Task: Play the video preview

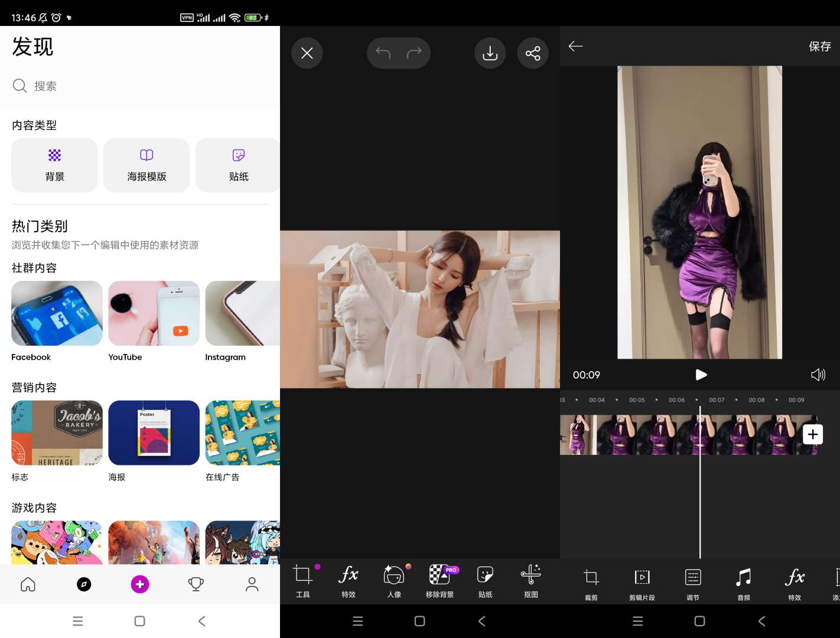Action: [701, 375]
